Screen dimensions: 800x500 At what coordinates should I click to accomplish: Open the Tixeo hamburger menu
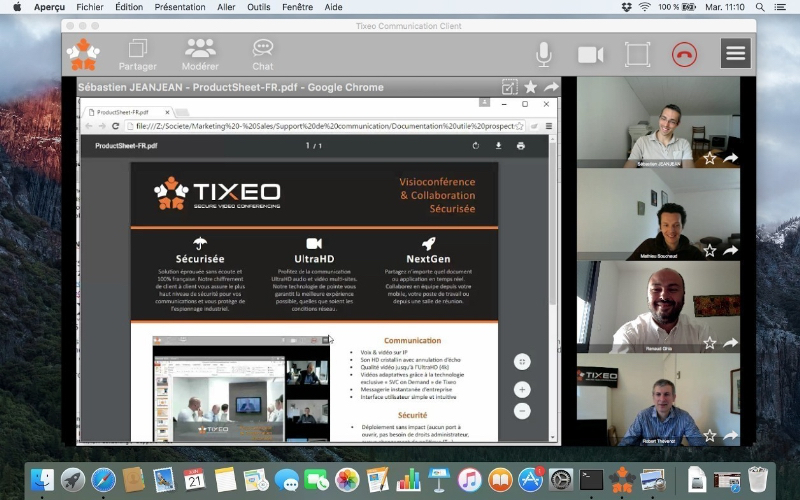point(736,53)
